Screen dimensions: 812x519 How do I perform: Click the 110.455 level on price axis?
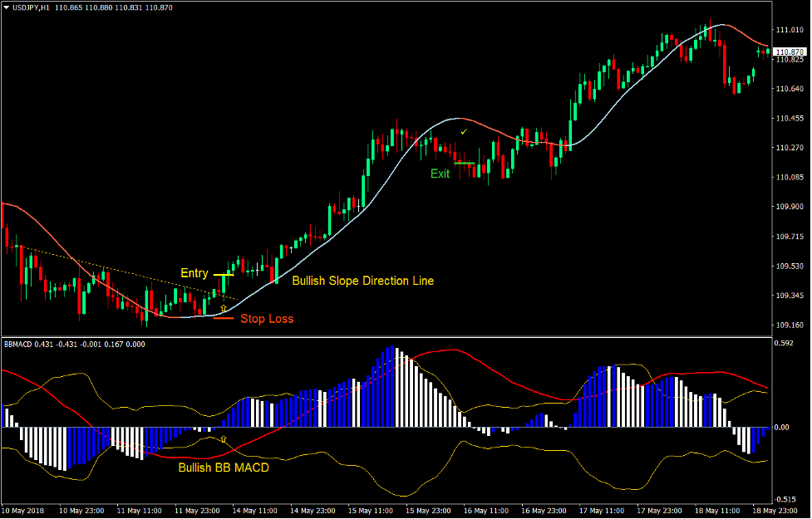pos(790,119)
